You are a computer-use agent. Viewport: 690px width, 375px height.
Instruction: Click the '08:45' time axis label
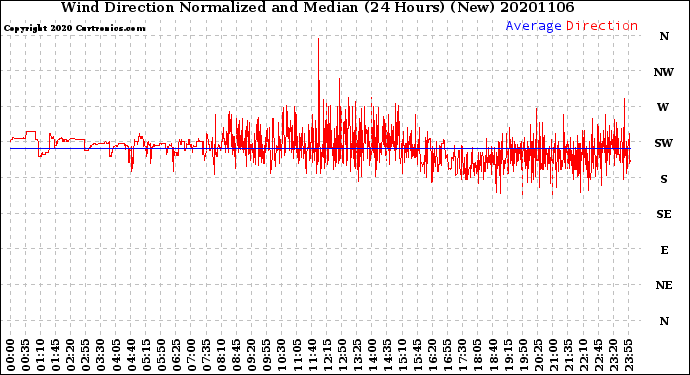tap(236, 355)
